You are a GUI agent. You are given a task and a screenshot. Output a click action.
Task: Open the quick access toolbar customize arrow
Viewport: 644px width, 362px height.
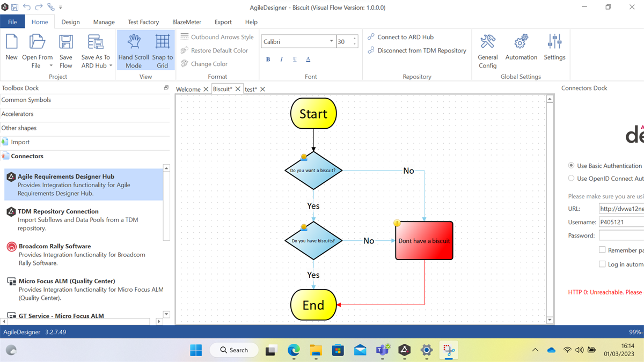click(61, 8)
